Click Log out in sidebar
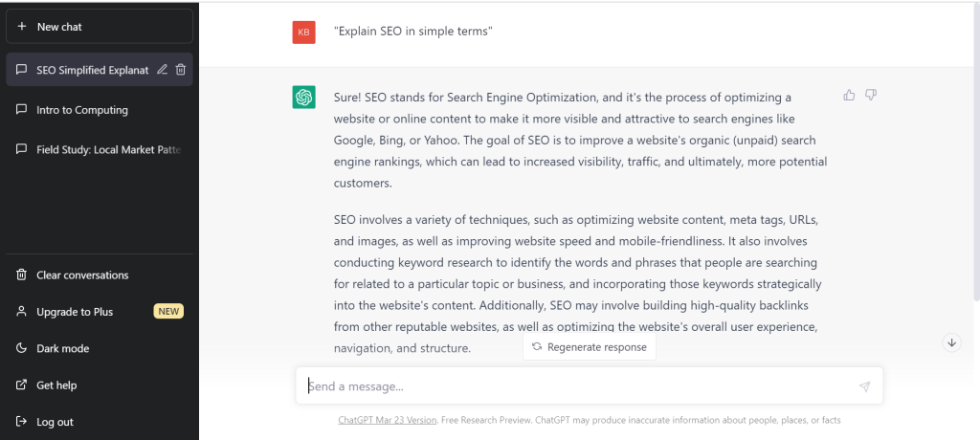980x440 pixels. coord(100,422)
